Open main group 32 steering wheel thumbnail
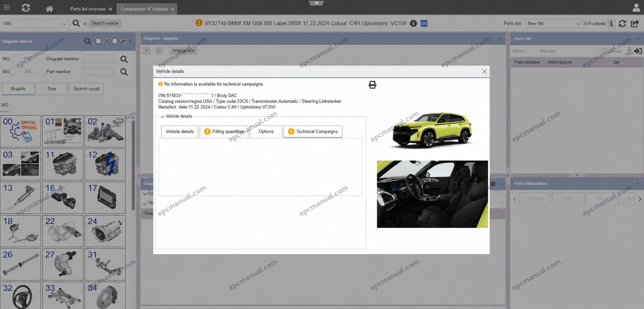This screenshot has width=644, height=309. tap(21, 295)
